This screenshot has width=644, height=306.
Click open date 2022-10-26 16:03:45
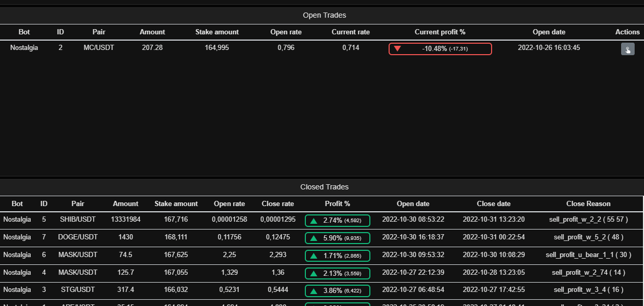pyautogui.click(x=549, y=47)
